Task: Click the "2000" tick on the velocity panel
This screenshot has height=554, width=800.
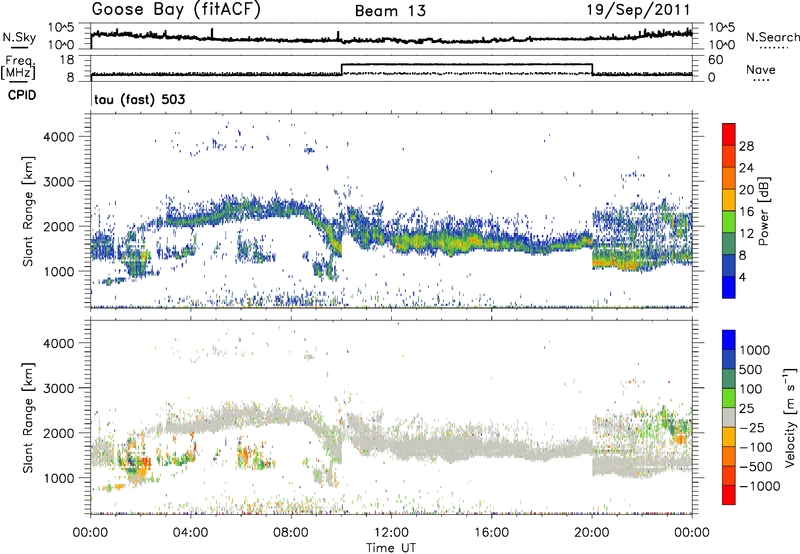Action: click(x=59, y=433)
